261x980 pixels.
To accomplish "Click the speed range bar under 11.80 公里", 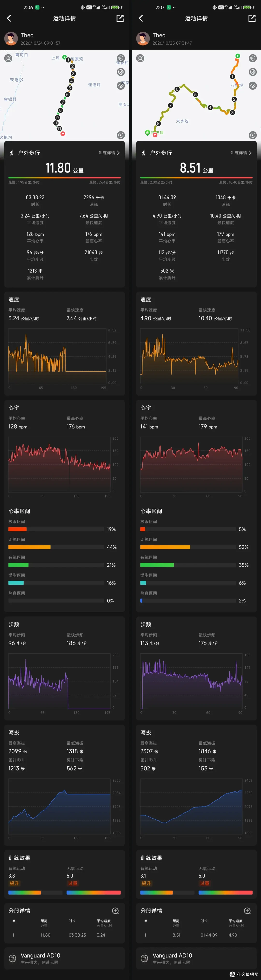I will pos(64,177).
